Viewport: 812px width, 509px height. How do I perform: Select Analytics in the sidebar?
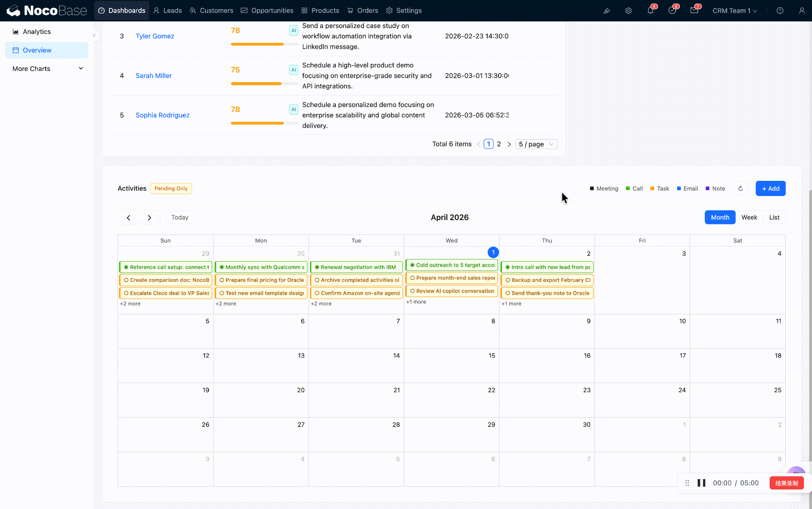click(37, 32)
